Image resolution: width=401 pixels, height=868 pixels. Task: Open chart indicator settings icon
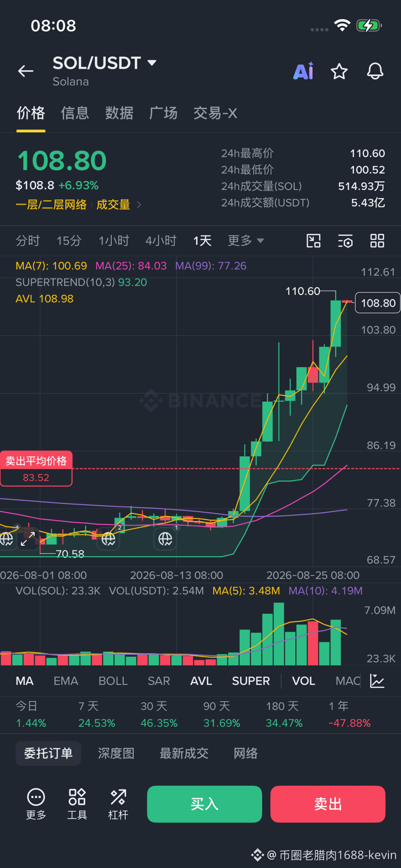345,241
